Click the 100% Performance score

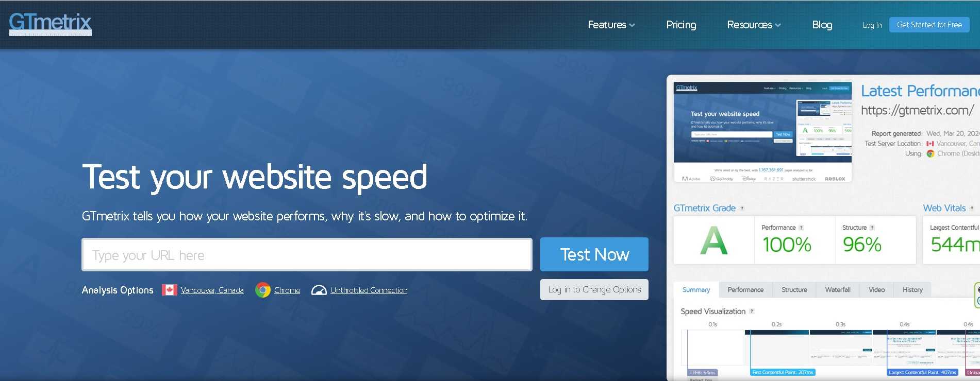787,245
